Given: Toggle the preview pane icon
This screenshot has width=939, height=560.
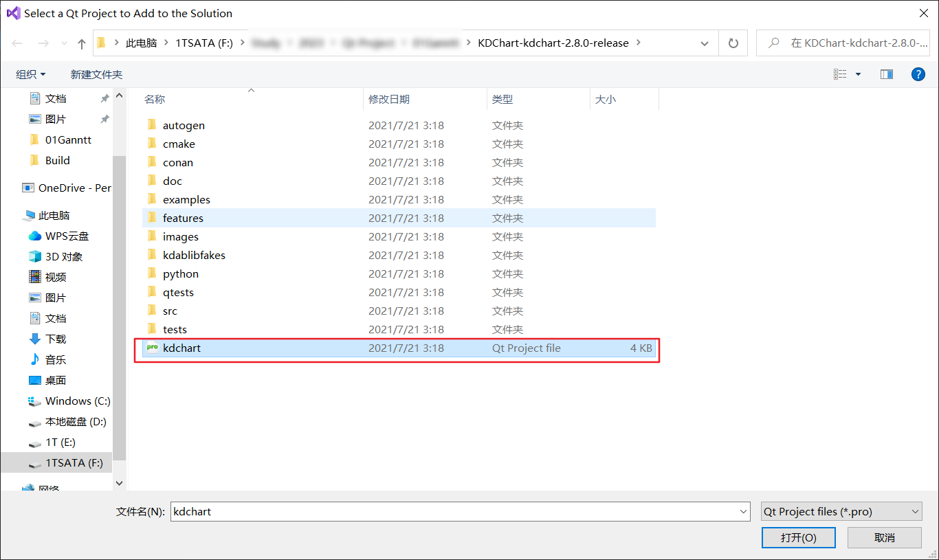Looking at the screenshot, I should 887,74.
